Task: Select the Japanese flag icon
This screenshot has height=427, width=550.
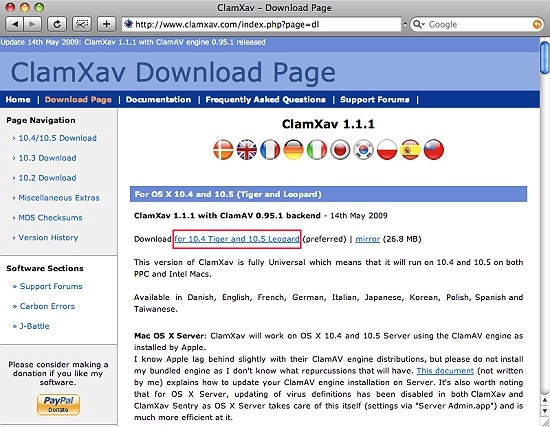Action: pyautogui.click(x=340, y=149)
